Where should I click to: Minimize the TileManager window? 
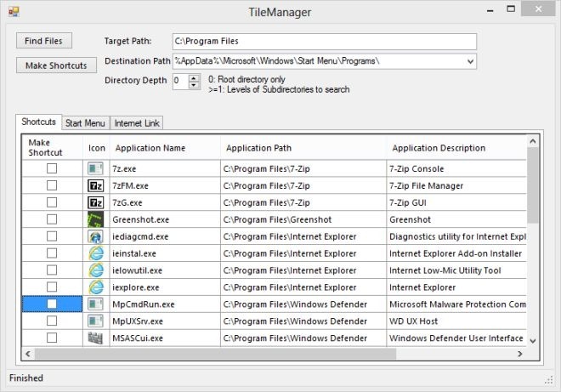[x=490, y=10]
